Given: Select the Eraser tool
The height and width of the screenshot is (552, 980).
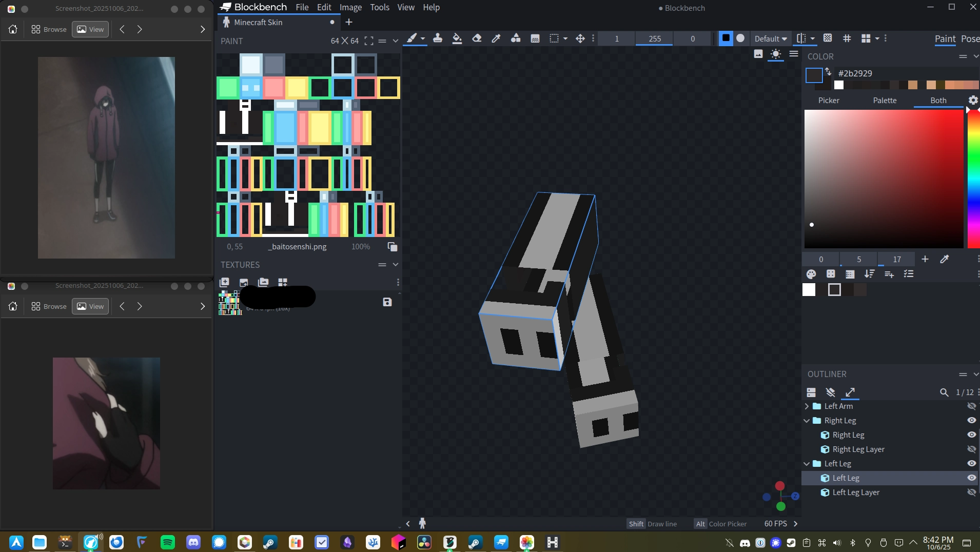Looking at the screenshot, I should 477,38.
